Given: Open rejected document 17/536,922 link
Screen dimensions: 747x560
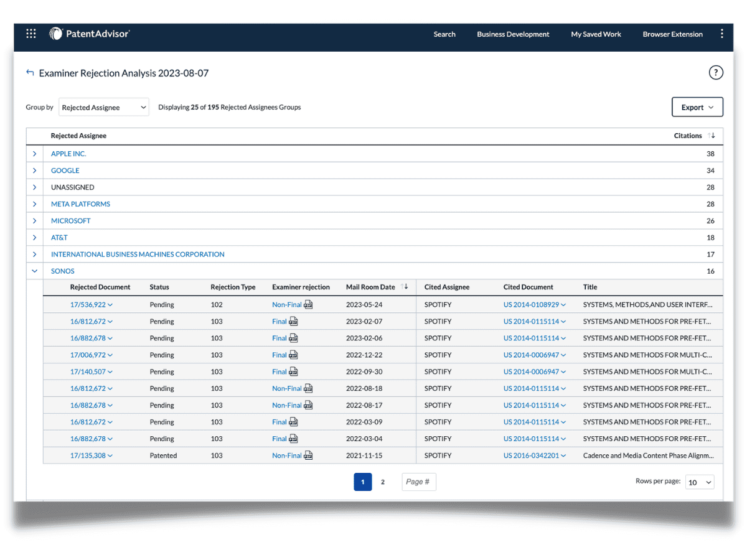Looking at the screenshot, I should (88, 305).
